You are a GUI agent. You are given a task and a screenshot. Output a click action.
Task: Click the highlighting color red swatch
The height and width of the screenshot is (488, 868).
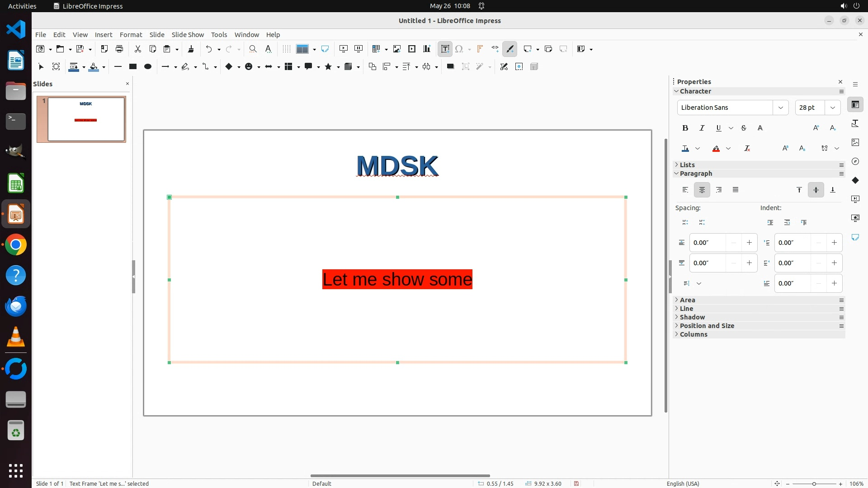716,149
